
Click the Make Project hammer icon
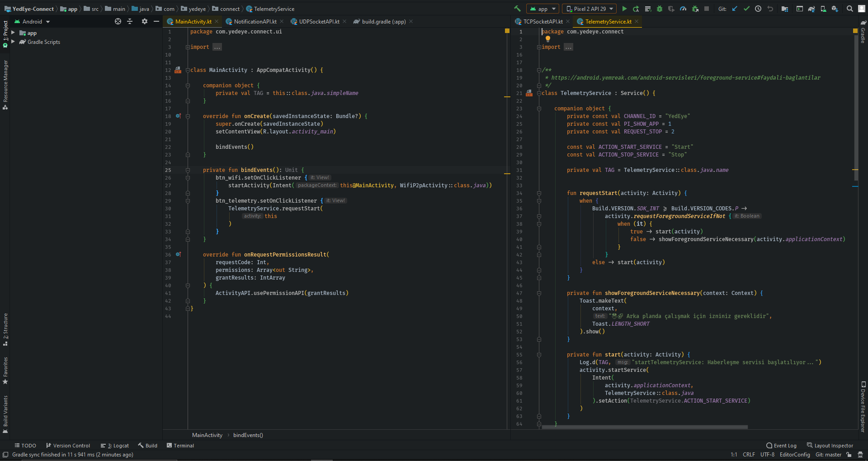point(517,9)
